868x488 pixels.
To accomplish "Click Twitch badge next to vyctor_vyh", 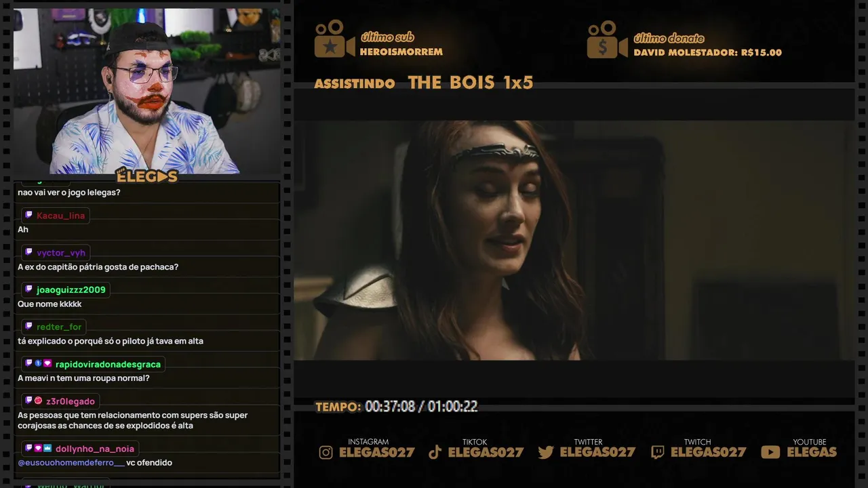I will (x=28, y=252).
